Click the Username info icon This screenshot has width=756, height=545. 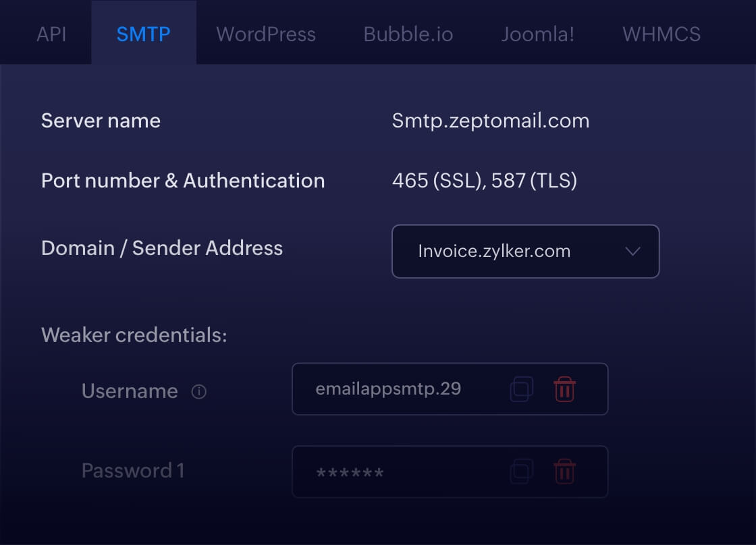point(198,392)
